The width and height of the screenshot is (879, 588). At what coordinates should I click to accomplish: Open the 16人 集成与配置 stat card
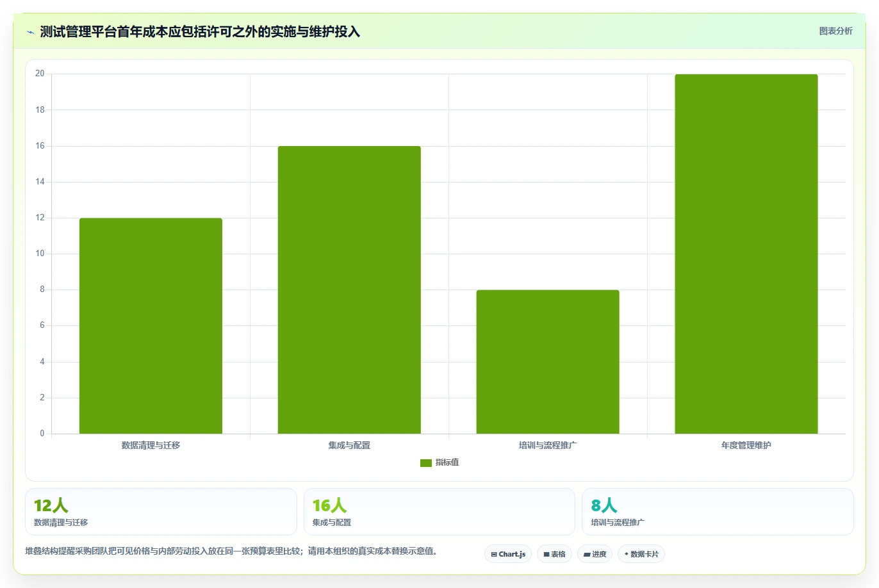point(439,512)
